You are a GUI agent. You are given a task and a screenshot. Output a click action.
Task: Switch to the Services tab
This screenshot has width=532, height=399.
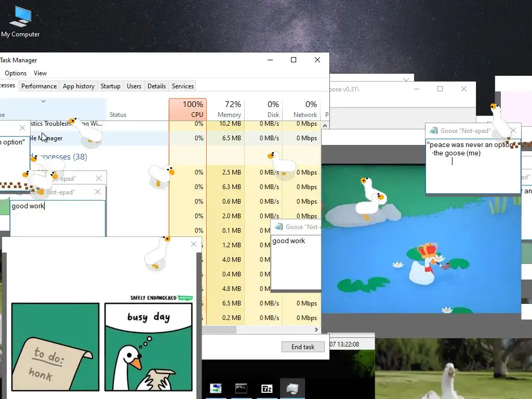point(183,86)
